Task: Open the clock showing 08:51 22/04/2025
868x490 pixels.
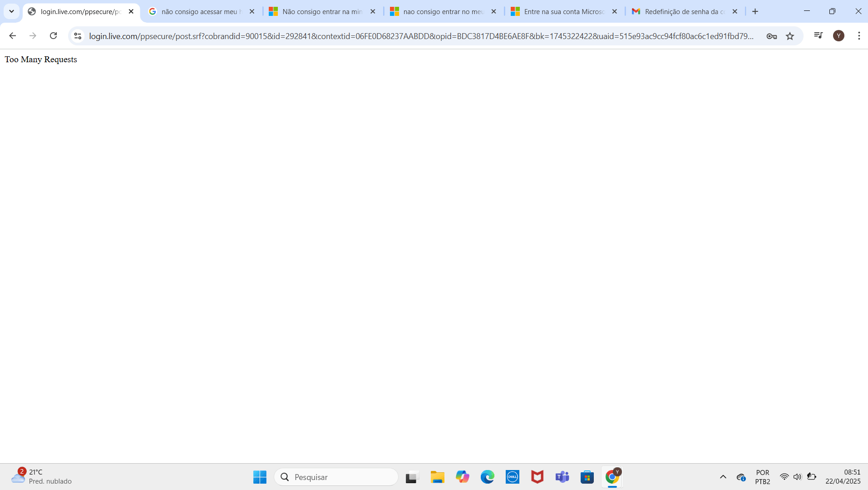Action: click(843, 477)
